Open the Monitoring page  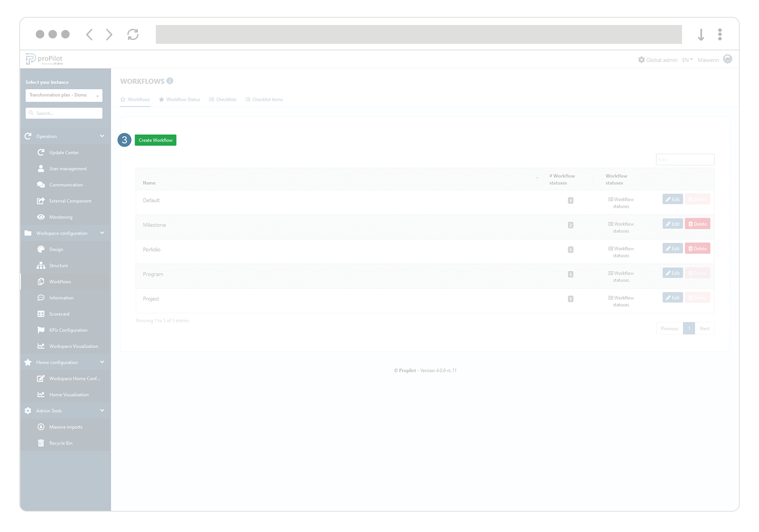coord(41,217)
